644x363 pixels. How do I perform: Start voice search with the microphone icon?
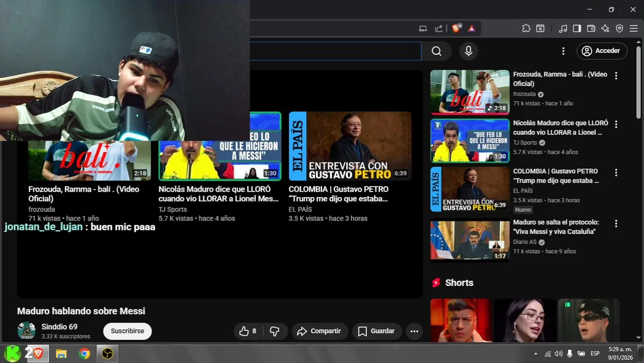click(469, 51)
